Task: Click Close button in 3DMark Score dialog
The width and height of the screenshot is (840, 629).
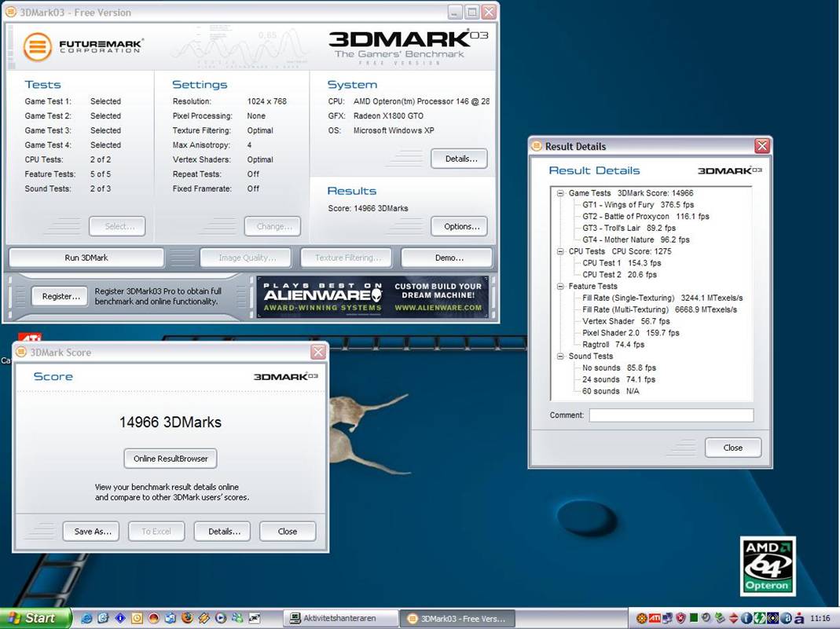Action: (x=288, y=531)
